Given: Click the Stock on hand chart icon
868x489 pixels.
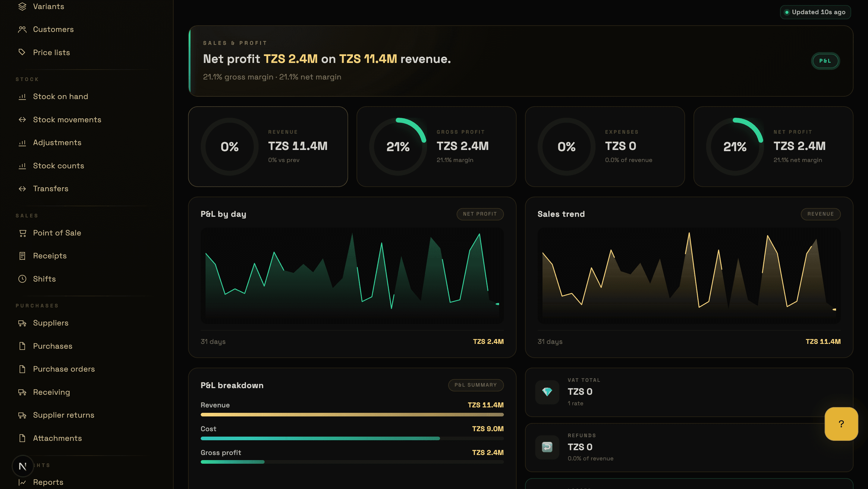Looking at the screenshot, I should click(x=22, y=97).
